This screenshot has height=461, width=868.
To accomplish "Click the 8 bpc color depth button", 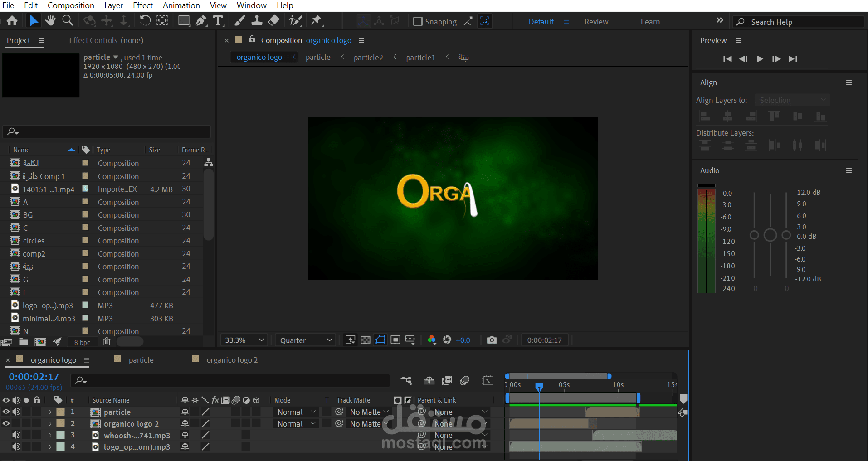I will 82,342.
